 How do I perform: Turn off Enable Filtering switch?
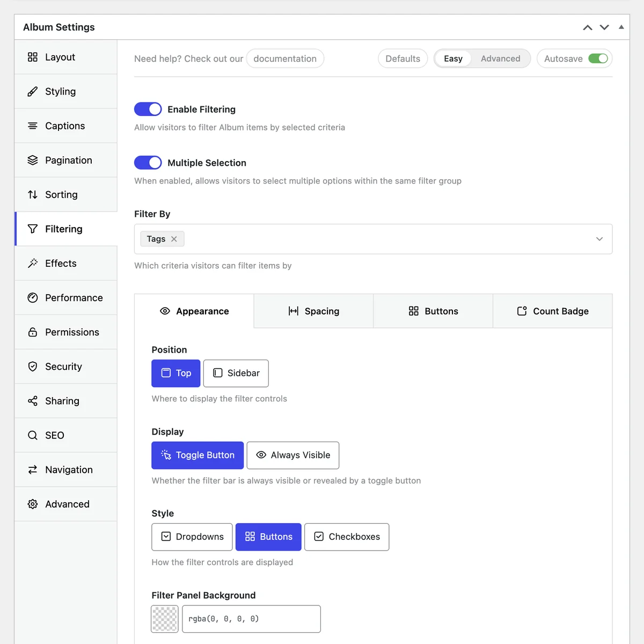point(148,109)
